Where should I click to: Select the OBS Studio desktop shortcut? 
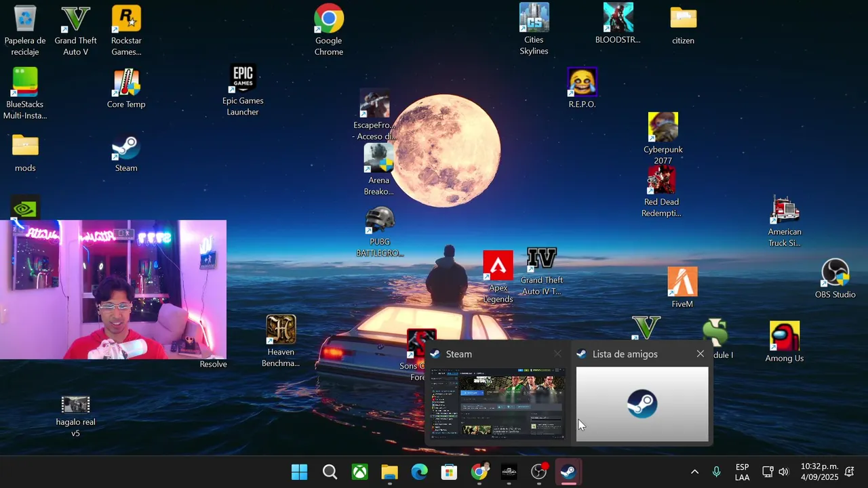[x=835, y=279]
